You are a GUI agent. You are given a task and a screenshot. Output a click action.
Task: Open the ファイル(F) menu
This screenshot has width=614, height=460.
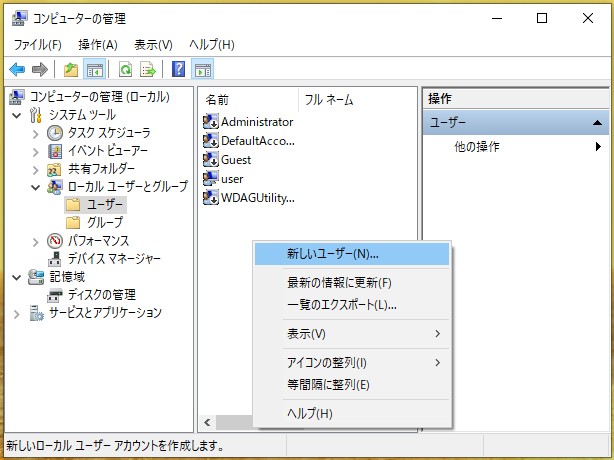pos(38,45)
